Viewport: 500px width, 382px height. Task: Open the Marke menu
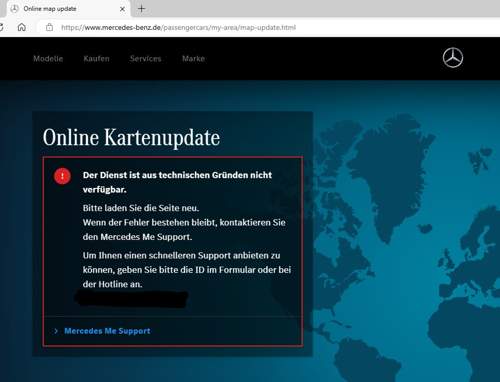click(x=193, y=59)
